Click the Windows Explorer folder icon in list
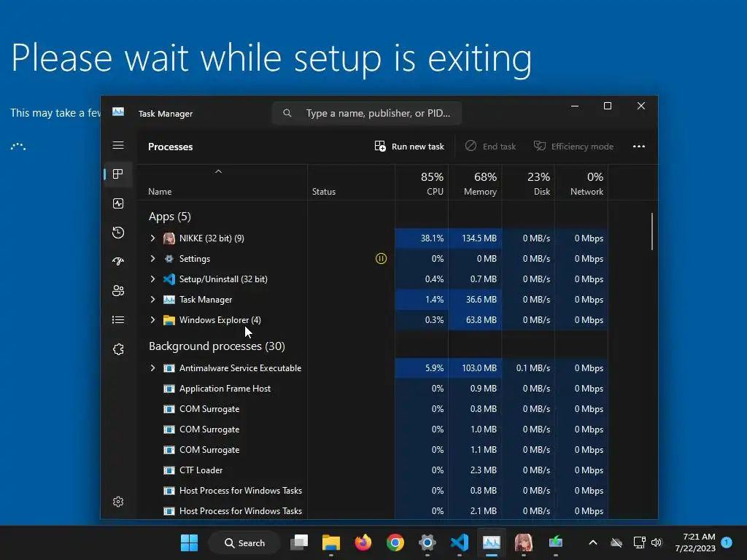Image resolution: width=747 pixels, height=560 pixels. (169, 320)
